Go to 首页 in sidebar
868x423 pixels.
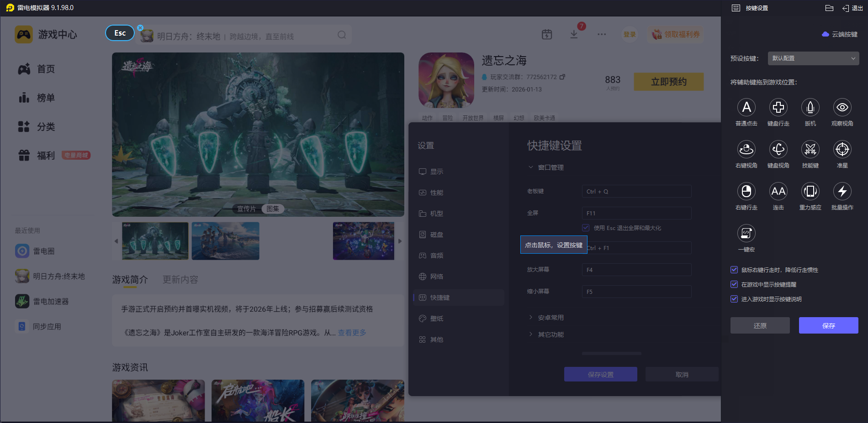(37, 69)
